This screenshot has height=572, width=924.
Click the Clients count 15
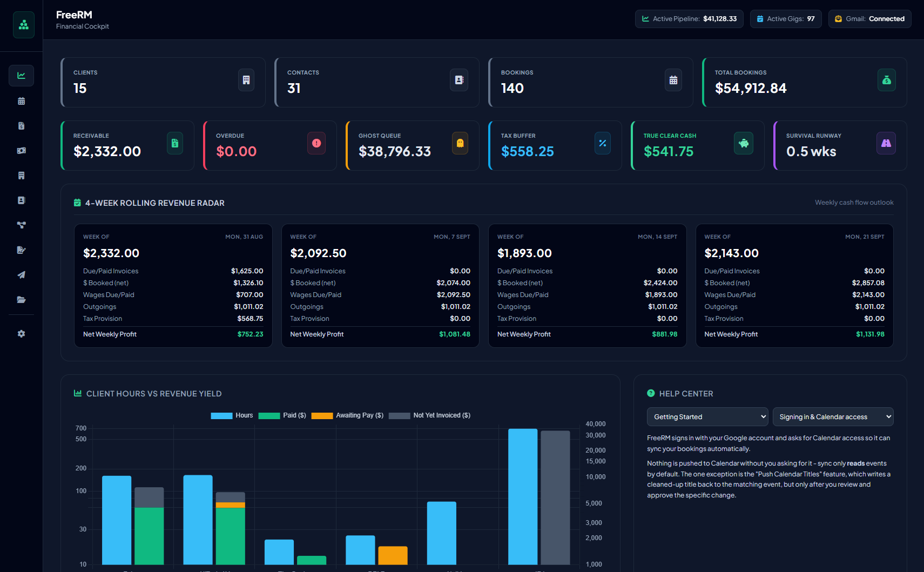(x=80, y=88)
